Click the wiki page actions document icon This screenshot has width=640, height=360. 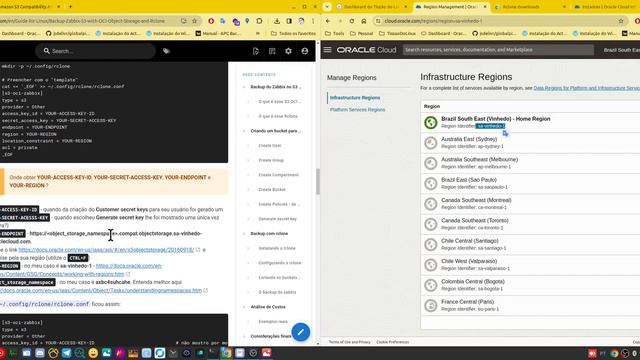[256, 51]
